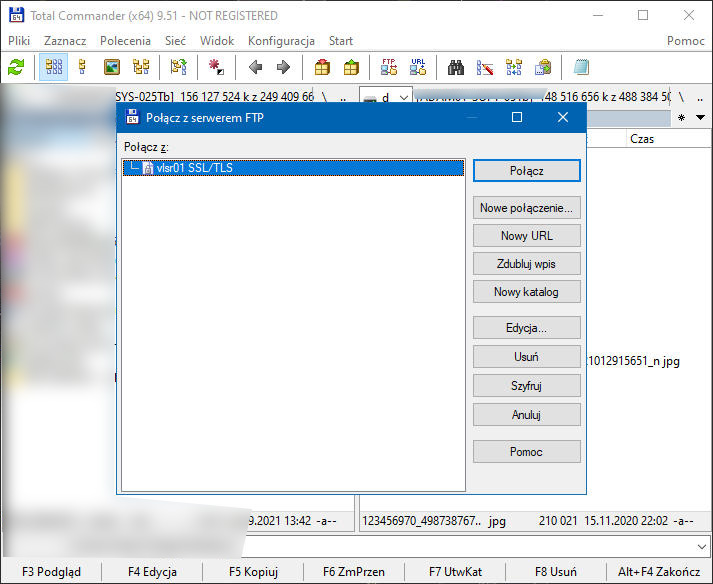Click the Notepad icon at toolbar end

(x=581, y=67)
